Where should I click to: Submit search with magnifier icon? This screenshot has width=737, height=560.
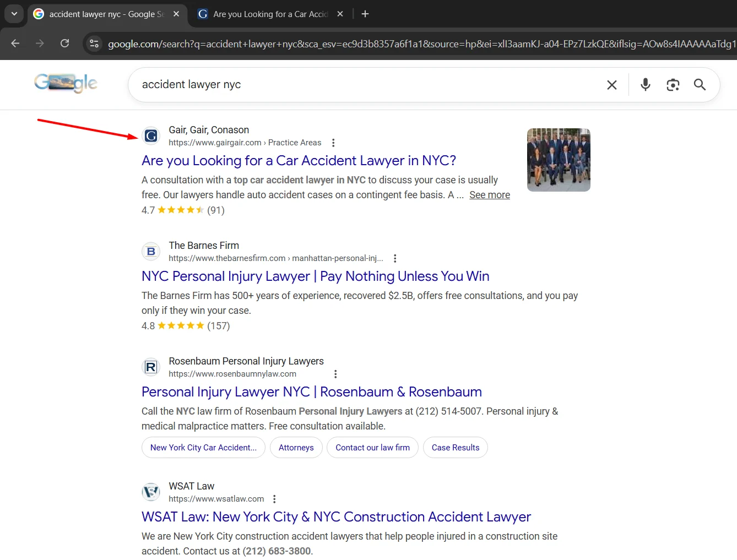point(700,84)
